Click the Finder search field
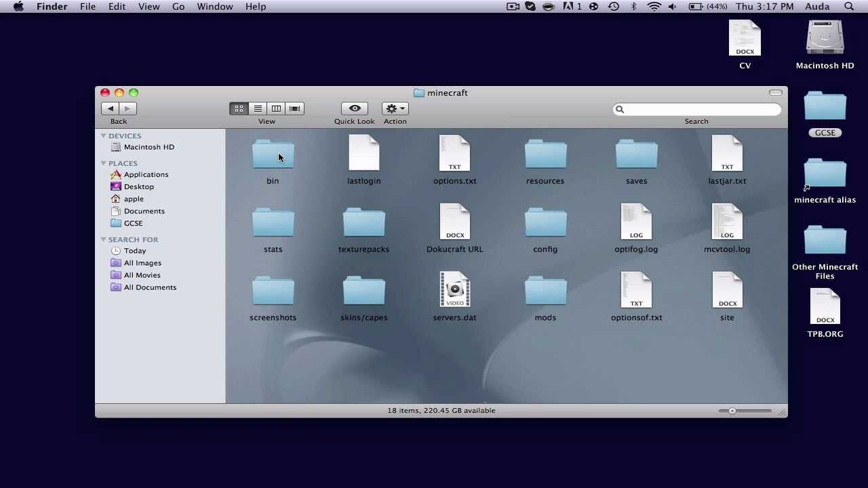 pos(697,109)
